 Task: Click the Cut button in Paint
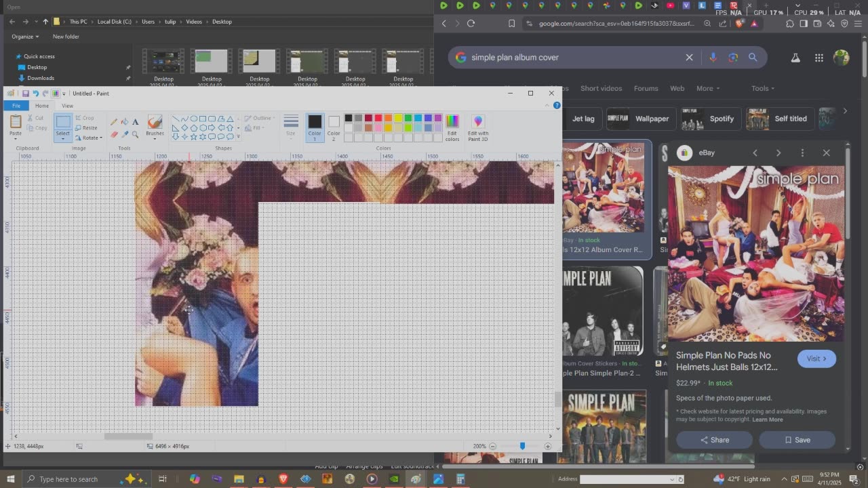coord(35,118)
